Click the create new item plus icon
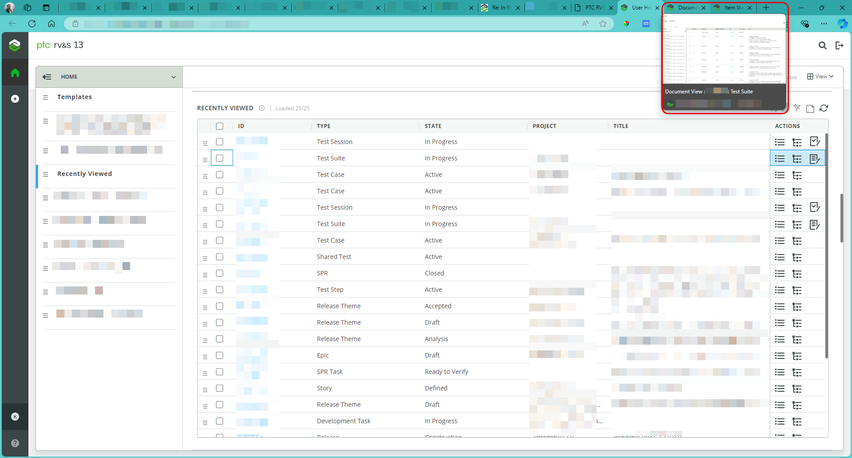Image resolution: width=852 pixels, height=458 pixels. pyautogui.click(x=15, y=99)
